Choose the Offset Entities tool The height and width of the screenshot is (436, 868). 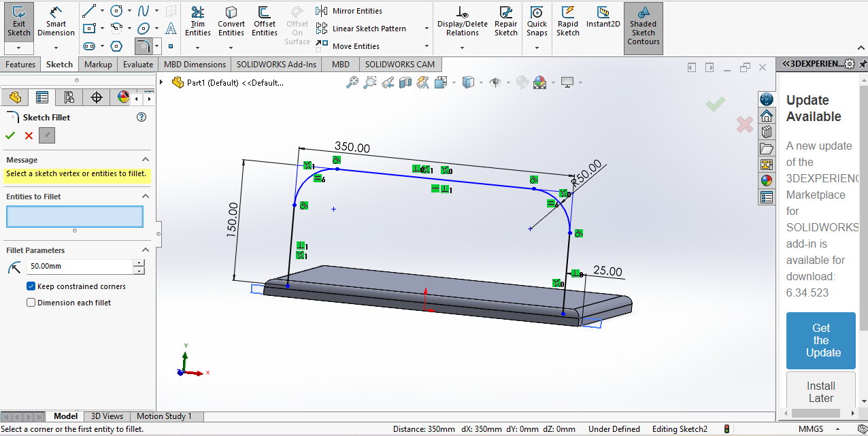coord(265,22)
